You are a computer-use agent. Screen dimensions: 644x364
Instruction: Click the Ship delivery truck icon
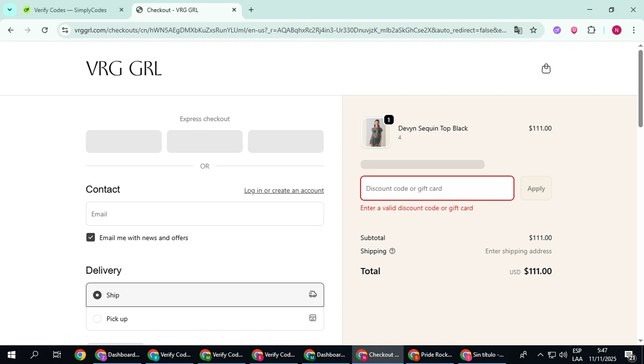tap(313, 294)
